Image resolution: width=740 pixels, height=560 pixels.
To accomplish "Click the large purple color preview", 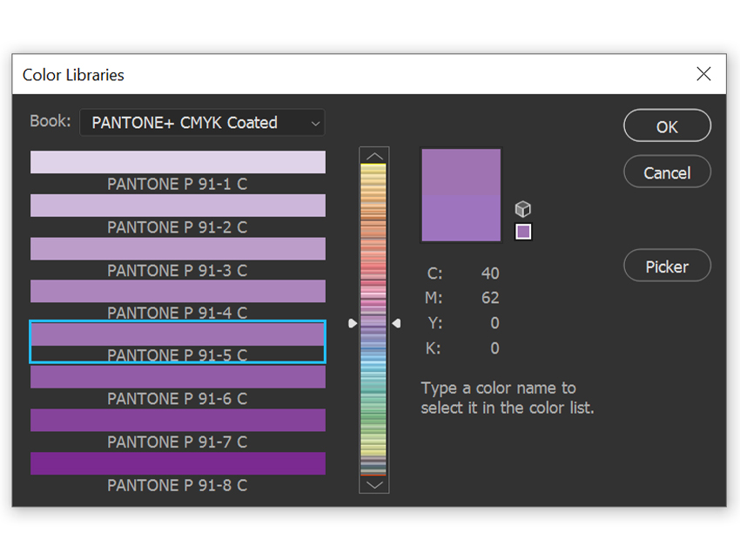I will click(x=461, y=193).
